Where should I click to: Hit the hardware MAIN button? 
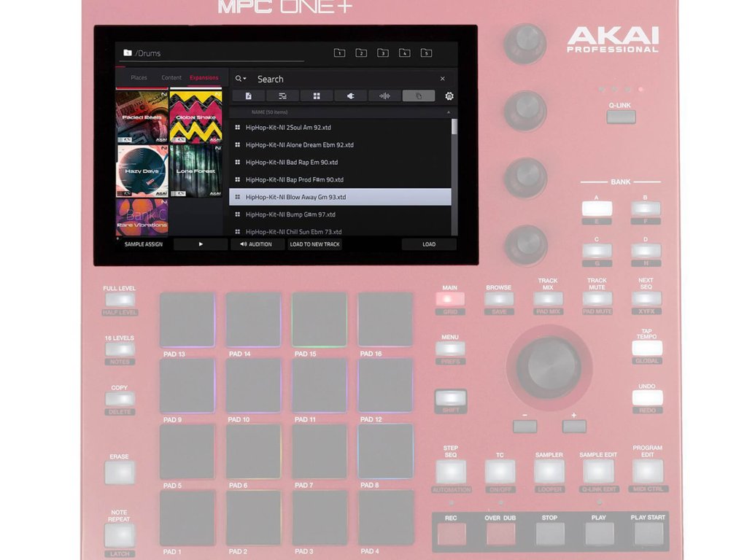point(449,299)
